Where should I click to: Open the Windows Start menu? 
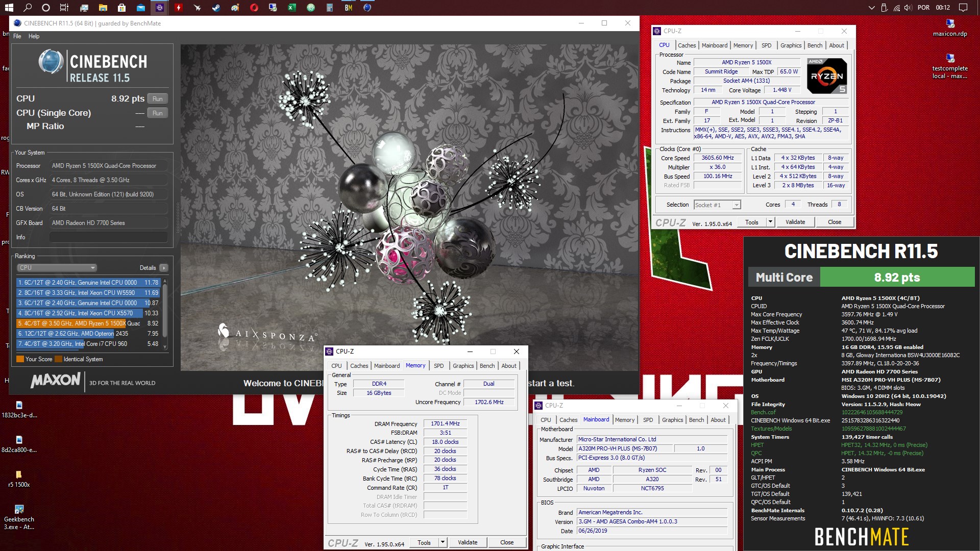coord(9,8)
